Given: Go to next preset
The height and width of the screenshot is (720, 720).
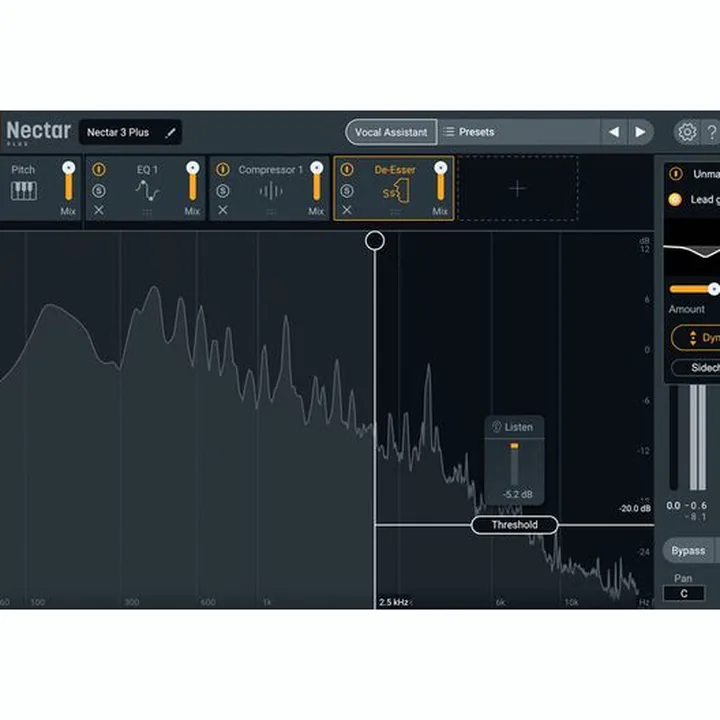Looking at the screenshot, I should point(640,132).
